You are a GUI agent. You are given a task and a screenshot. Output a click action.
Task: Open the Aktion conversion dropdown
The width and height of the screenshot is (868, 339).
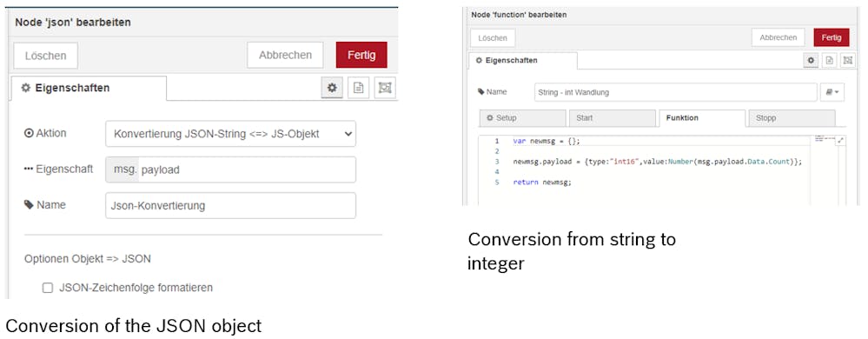point(230,134)
